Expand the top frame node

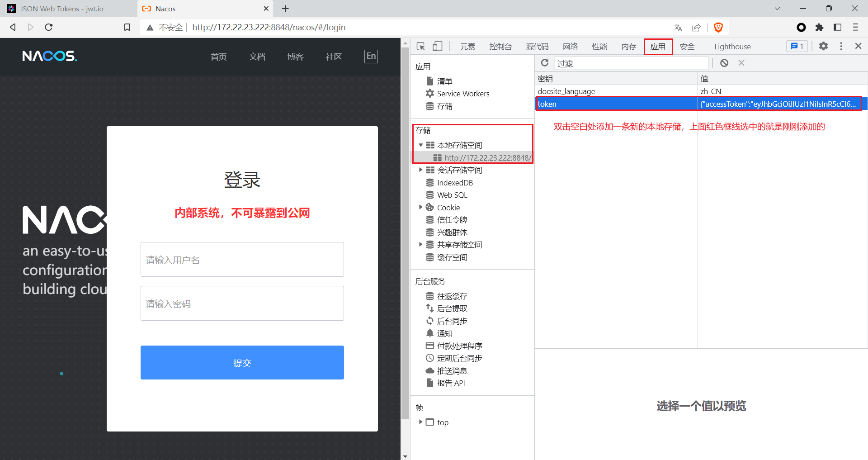click(x=421, y=422)
